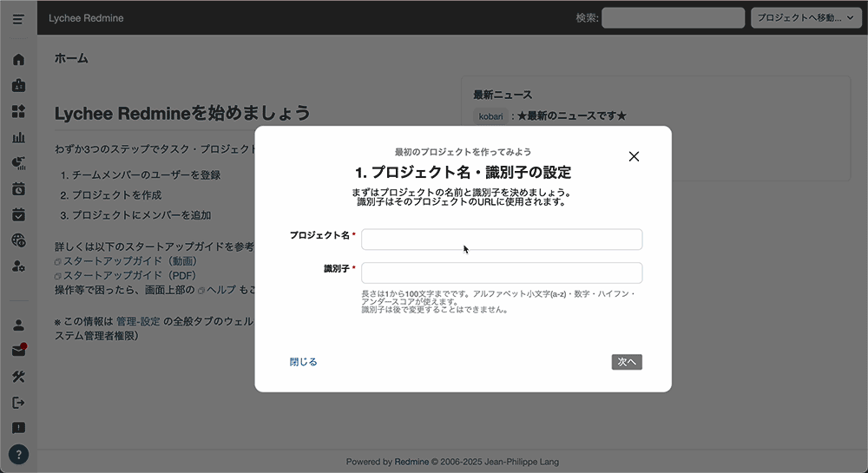Open the envelope icon with the red badge

(18, 351)
